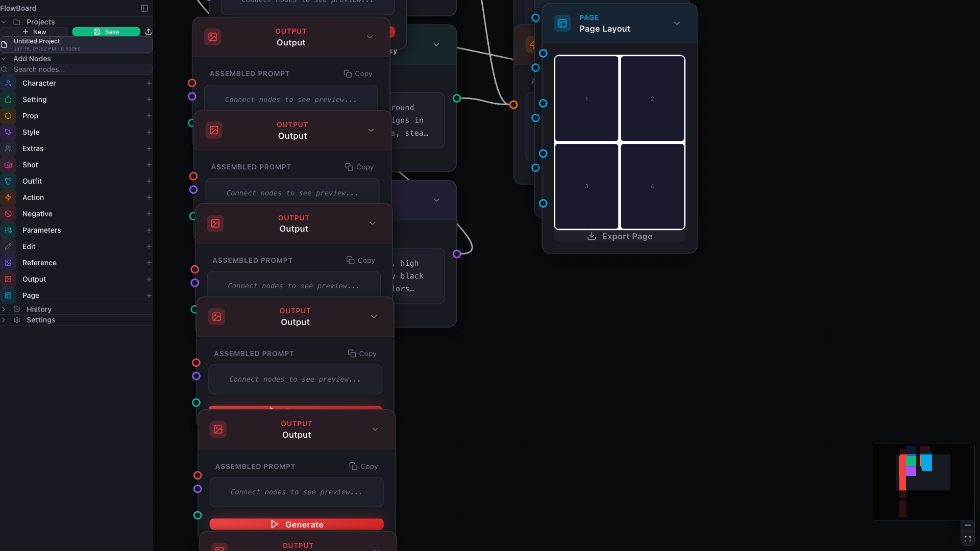Open the Untitled Project entry

pos(77,44)
